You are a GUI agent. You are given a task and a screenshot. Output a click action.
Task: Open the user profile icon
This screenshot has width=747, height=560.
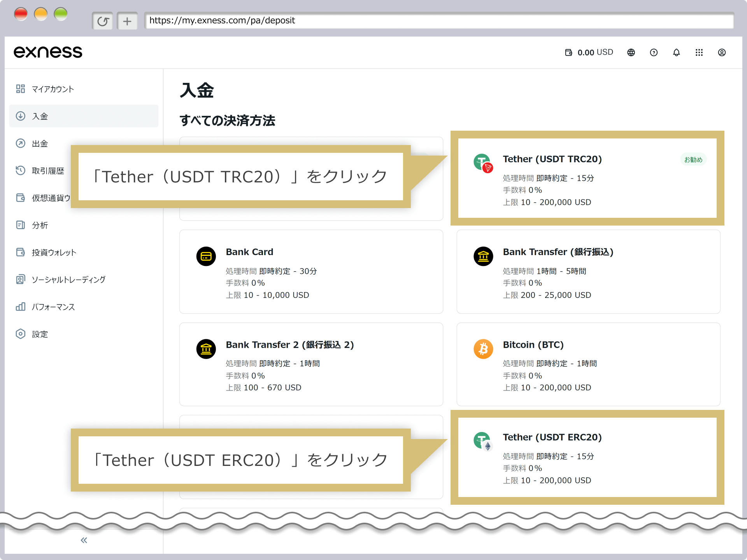[x=722, y=52]
